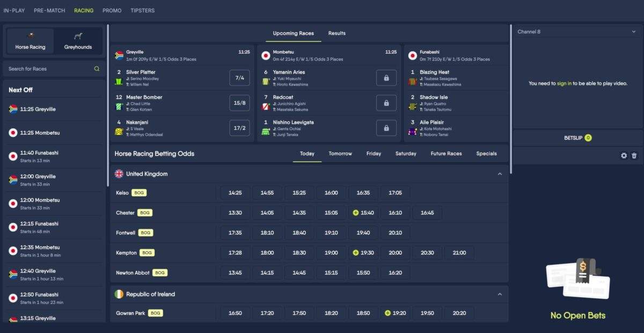Image resolution: width=644 pixels, height=333 pixels.
Task: Open the Future Races tab
Action: tap(446, 154)
